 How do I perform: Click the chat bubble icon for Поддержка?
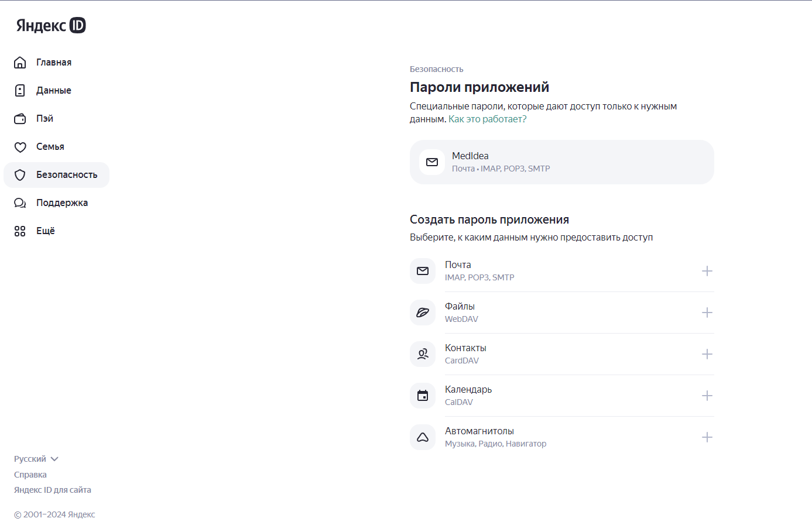pyautogui.click(x=20, y=203)
